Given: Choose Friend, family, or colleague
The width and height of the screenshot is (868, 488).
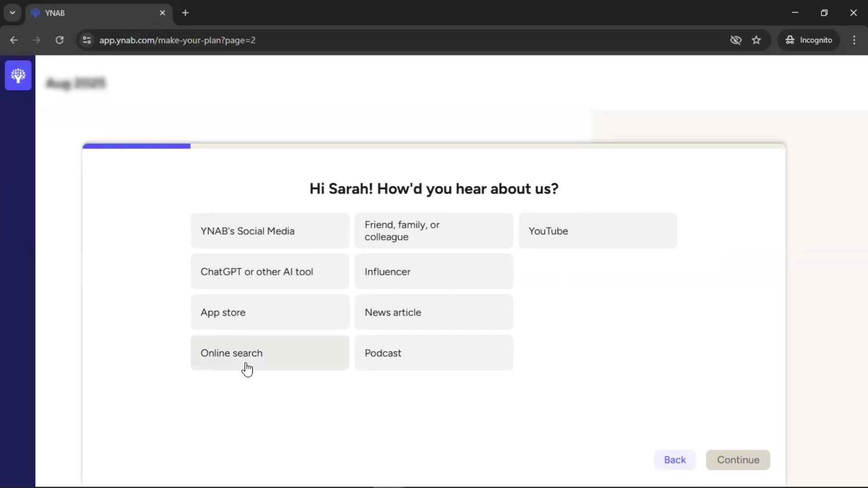Looking at the screenshot, I should (434, 231).
